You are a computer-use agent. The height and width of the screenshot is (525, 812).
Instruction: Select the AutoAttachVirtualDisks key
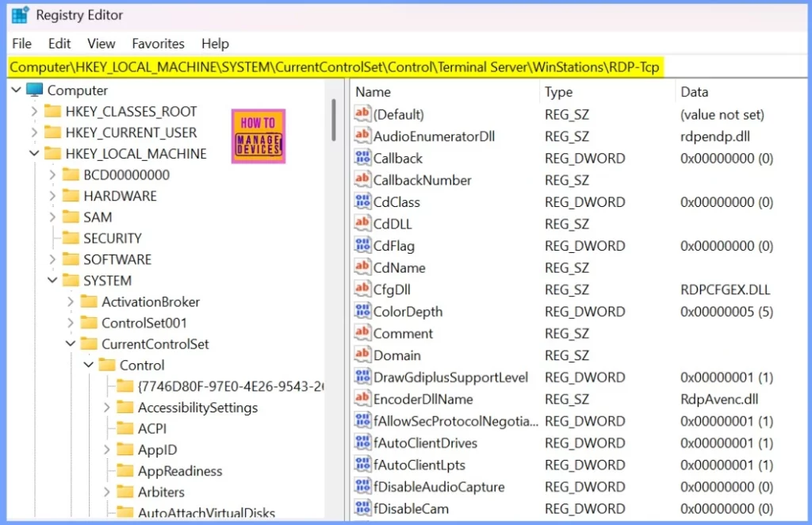[x=206, y=512]
